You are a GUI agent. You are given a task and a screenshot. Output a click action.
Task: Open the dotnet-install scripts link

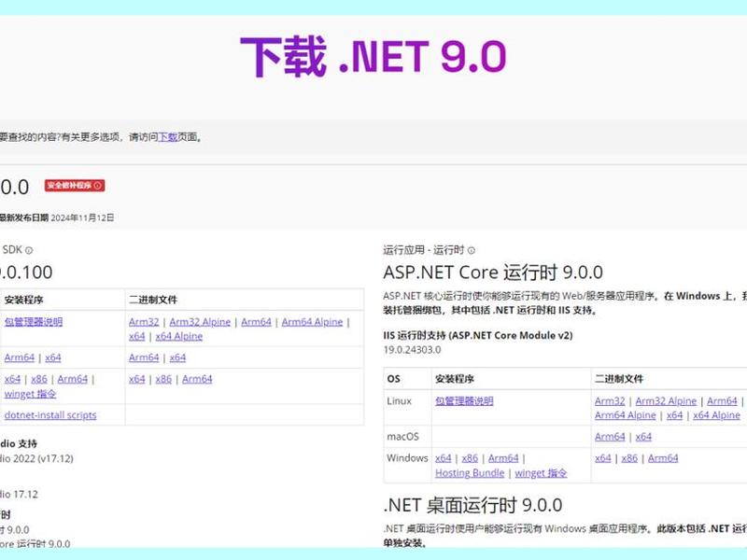coord(50,415)
